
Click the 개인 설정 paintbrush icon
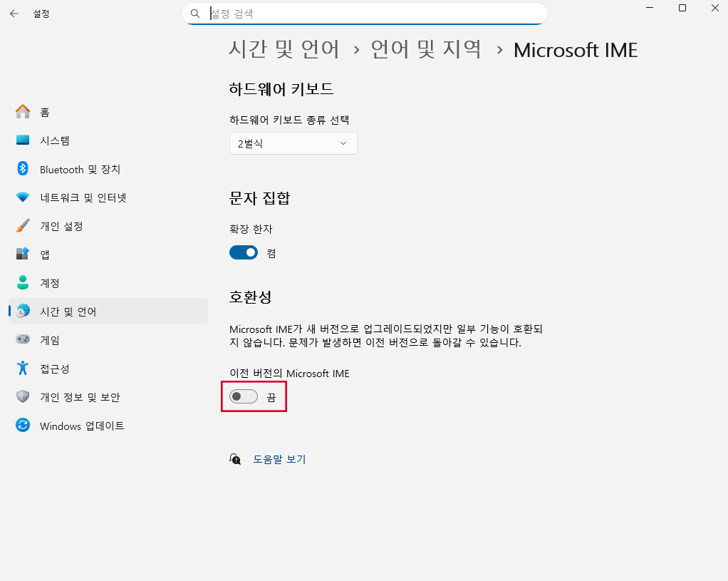(x=22, y=226)
